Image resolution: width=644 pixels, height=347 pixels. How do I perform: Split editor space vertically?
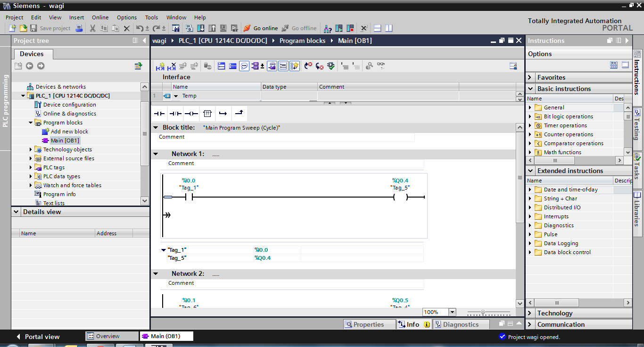click(x=388, y=28)
